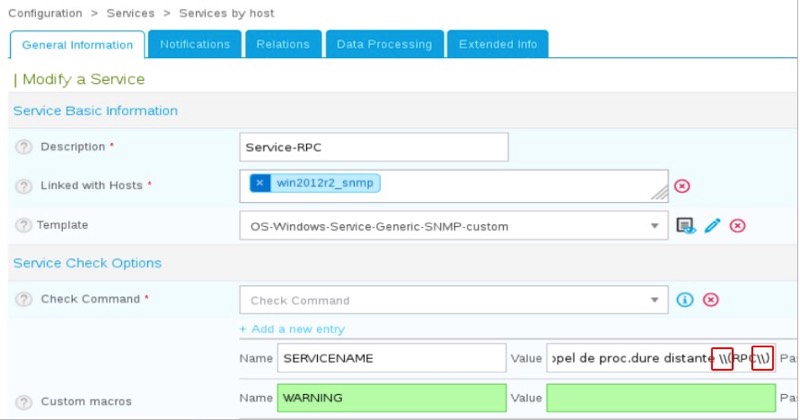Switch to the Notifications tab
This screenshot has width=800, height=420.
(195, 44)
